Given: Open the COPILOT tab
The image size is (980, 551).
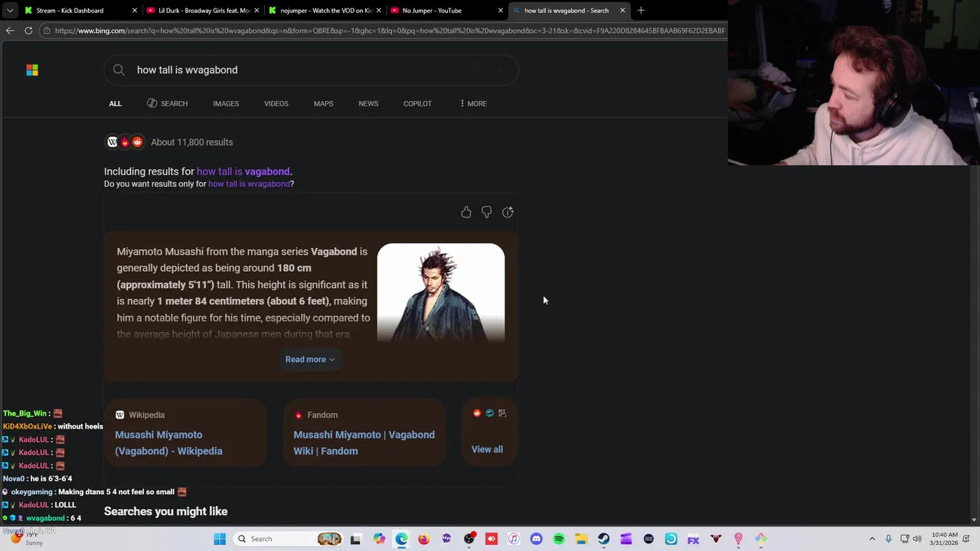Looking at the screenshot, I should pyautogui.click(x=417, y=103).
